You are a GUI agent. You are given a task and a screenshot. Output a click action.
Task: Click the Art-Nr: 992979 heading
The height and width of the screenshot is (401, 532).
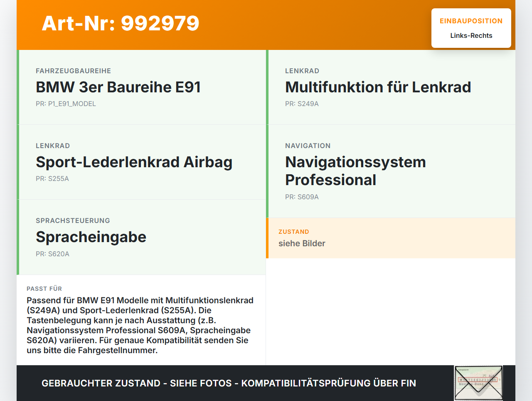click(x=121, y=24)
